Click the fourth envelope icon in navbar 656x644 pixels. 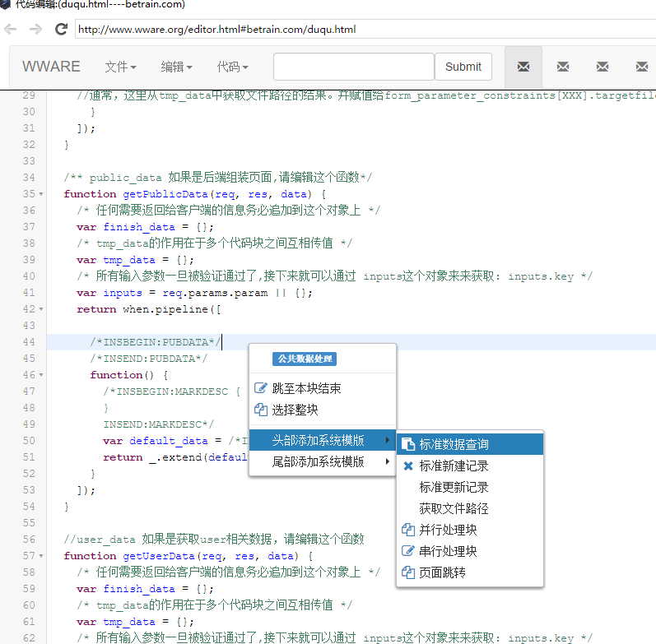click(x=642, y=67)
